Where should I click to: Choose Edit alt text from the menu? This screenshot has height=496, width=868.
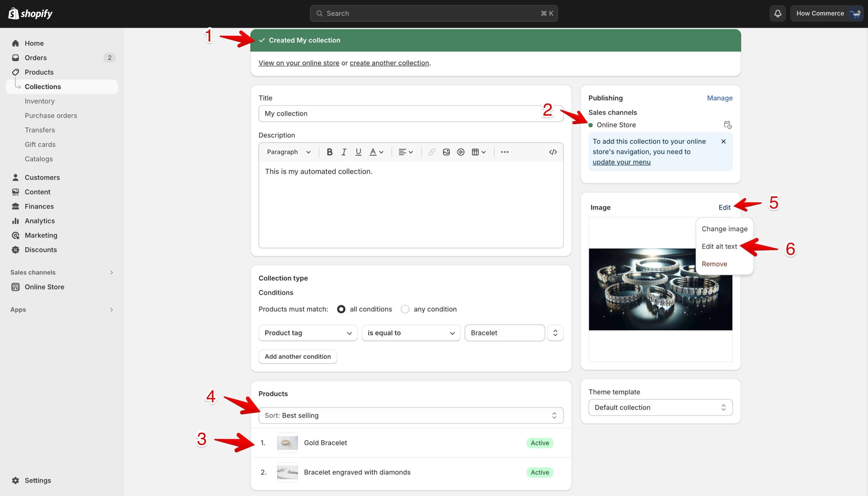[x=719, y=246]
